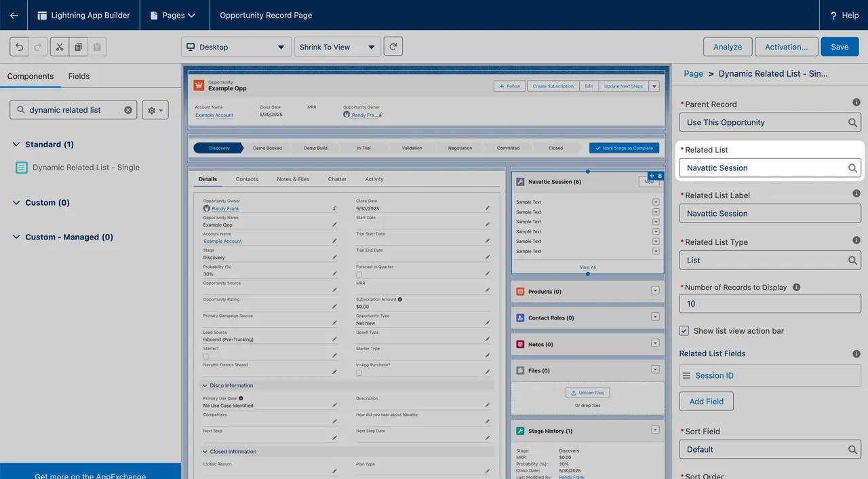Select the Negotiation stage in the path
Viewport: 868px width, 479px height.
click(x=460, y=148)
